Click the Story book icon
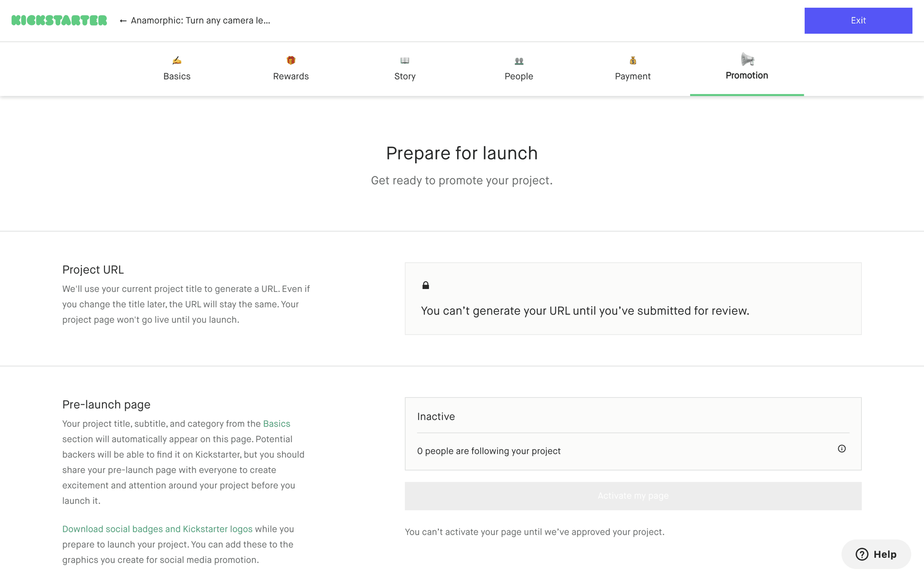The width and height of the screenshot is (924, 578). (x=405, y=60)
